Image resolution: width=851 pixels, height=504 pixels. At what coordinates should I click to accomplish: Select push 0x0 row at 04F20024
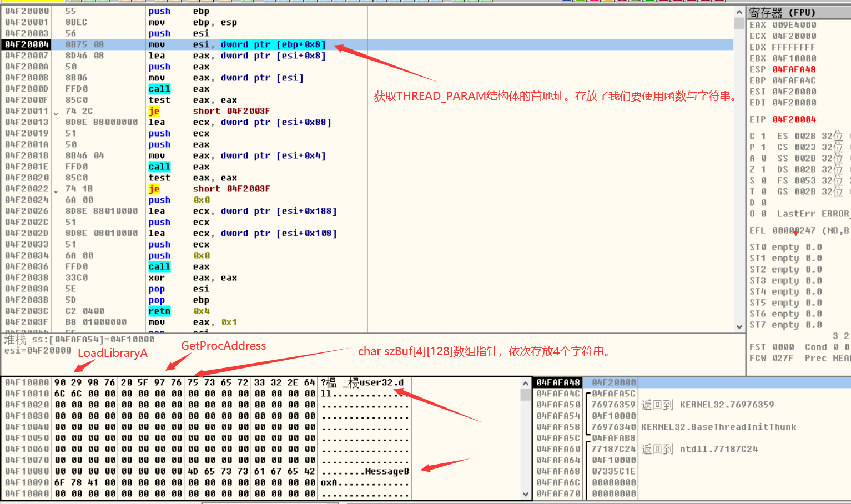[367, 200]
